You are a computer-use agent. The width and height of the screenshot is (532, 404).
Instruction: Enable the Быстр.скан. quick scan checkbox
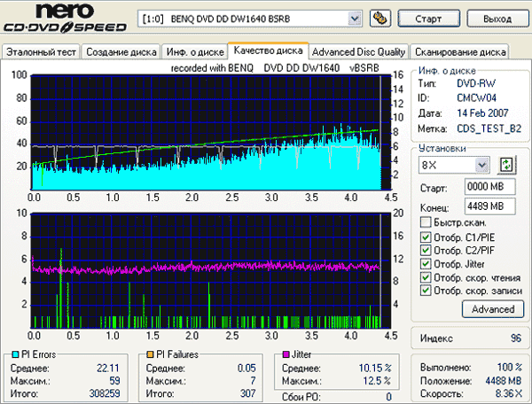coord(426,221)
